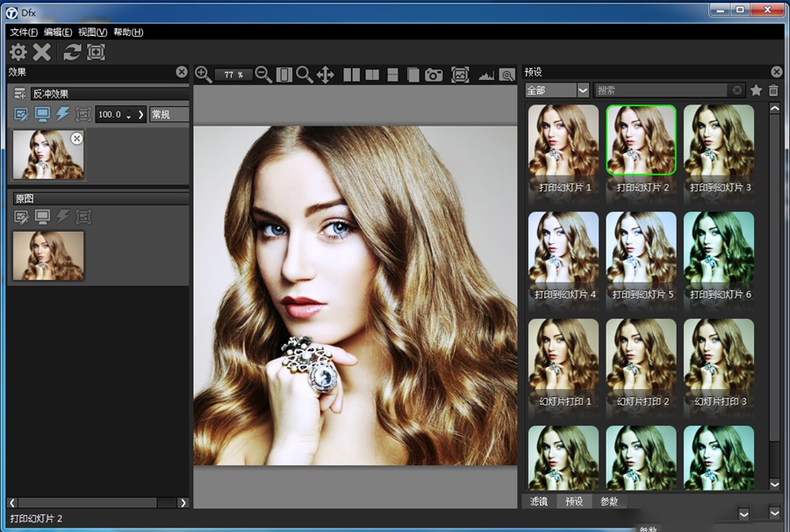Toggle the lightning bolt icon on effect layer

click(62, 114)
